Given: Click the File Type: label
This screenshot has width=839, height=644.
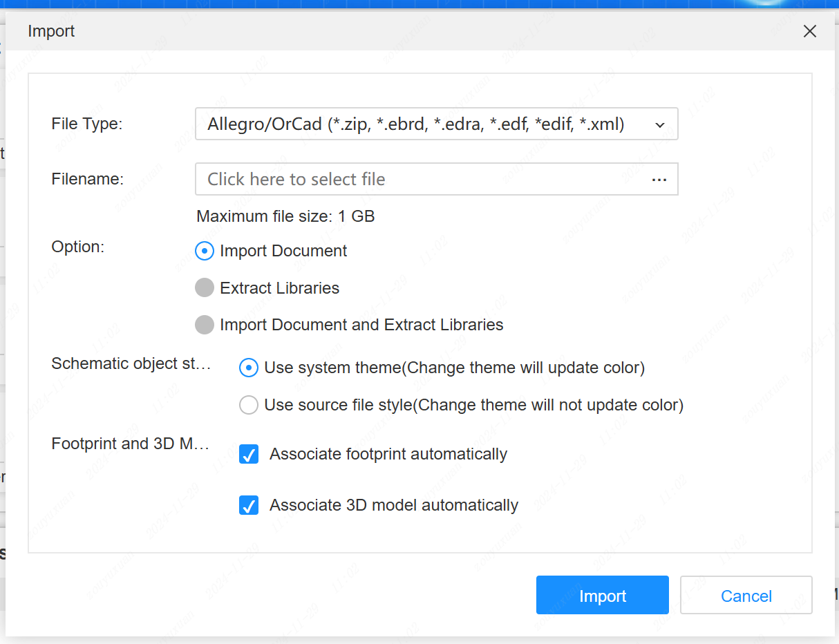Looking at the screenshot, I should click(x=86, y=124).
